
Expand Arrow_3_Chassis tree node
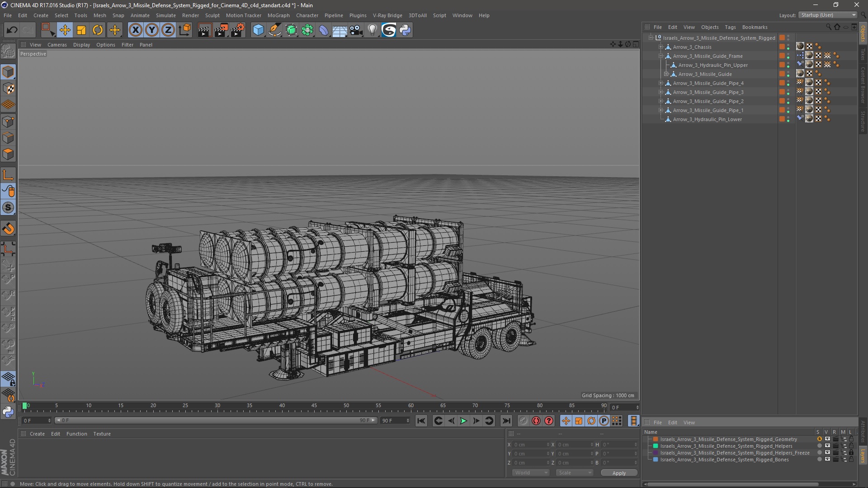(660, 47)
